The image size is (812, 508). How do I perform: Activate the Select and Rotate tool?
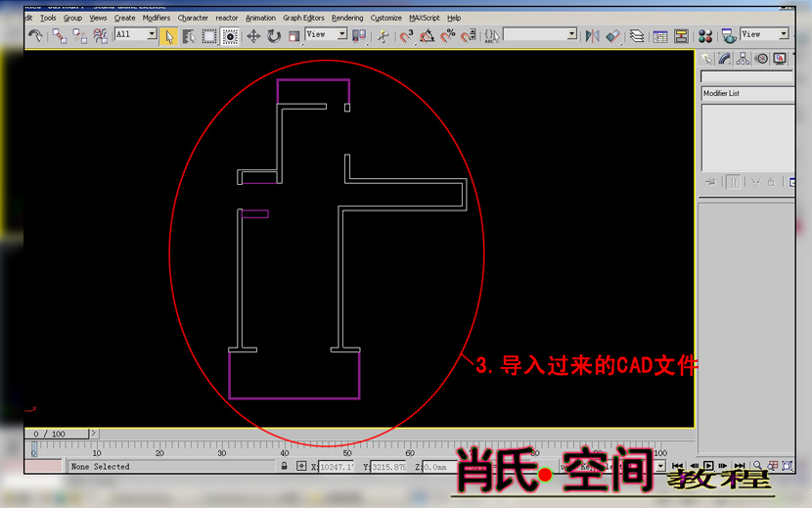[273, 36]
